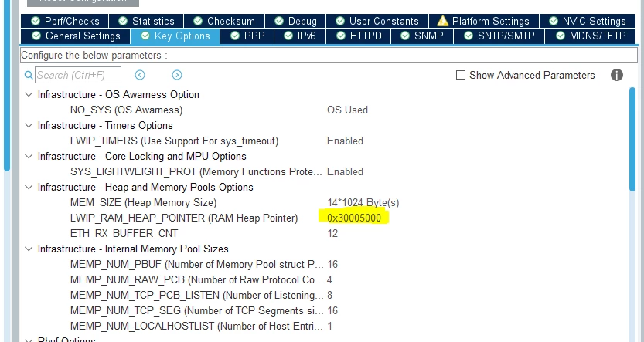The width and height of the screenshot is (644, 342).
Task: Edit MEMP_NUM_RAW_PCB value 4
Action: pyautogui.click(x=330, y=279)
